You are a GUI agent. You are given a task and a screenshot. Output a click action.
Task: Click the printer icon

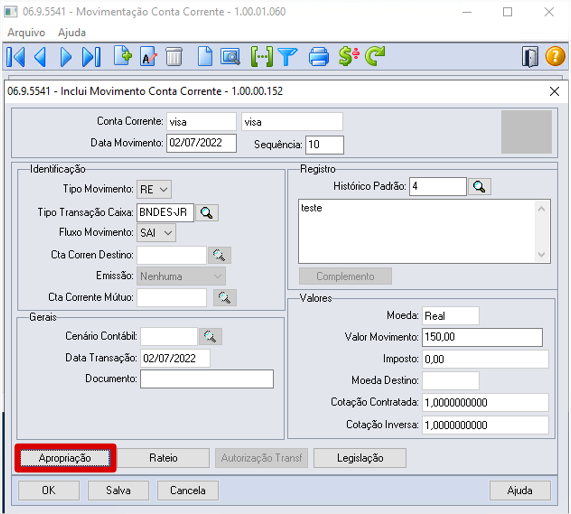319,57
